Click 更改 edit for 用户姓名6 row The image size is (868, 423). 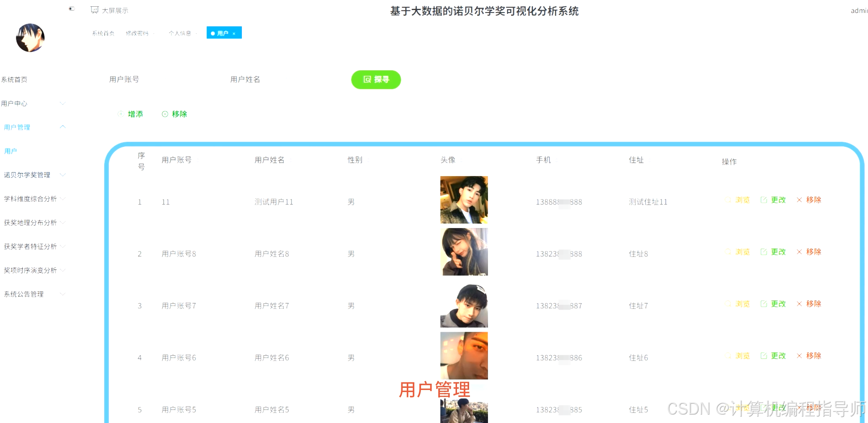coord(773,356)
